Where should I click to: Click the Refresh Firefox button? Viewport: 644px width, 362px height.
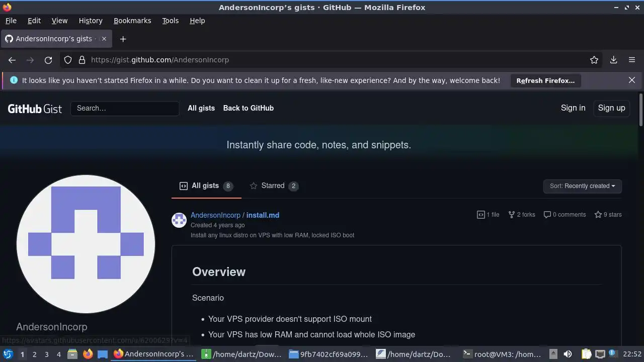pos(545,80)
